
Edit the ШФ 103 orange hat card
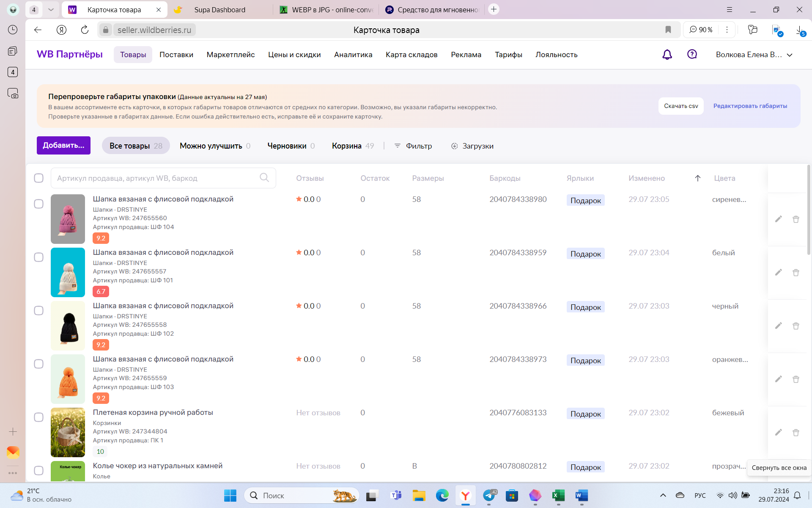[x=778, y=379]
